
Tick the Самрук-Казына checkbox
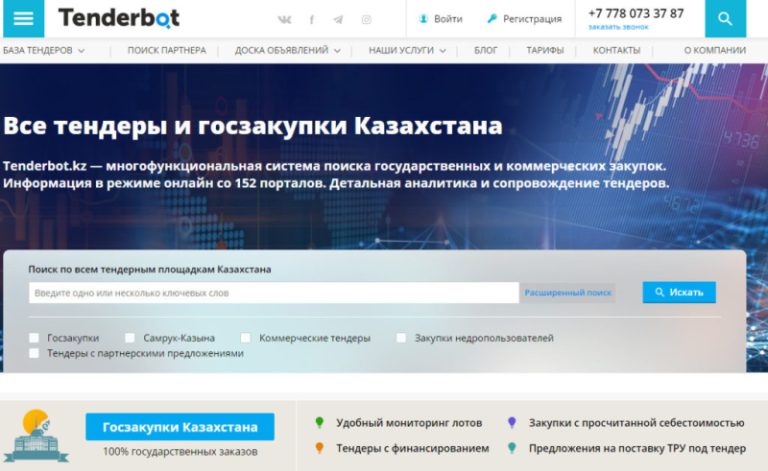pyautogui.click(x=130, y=338)
